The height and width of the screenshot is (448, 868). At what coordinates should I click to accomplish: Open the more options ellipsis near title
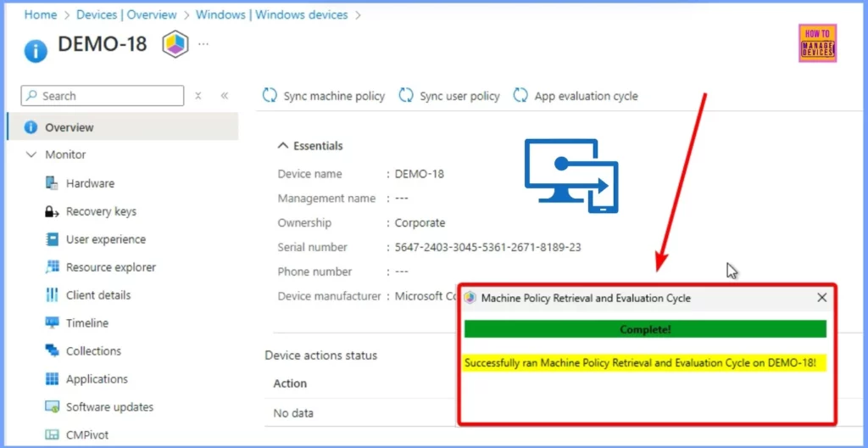point(203,44)
